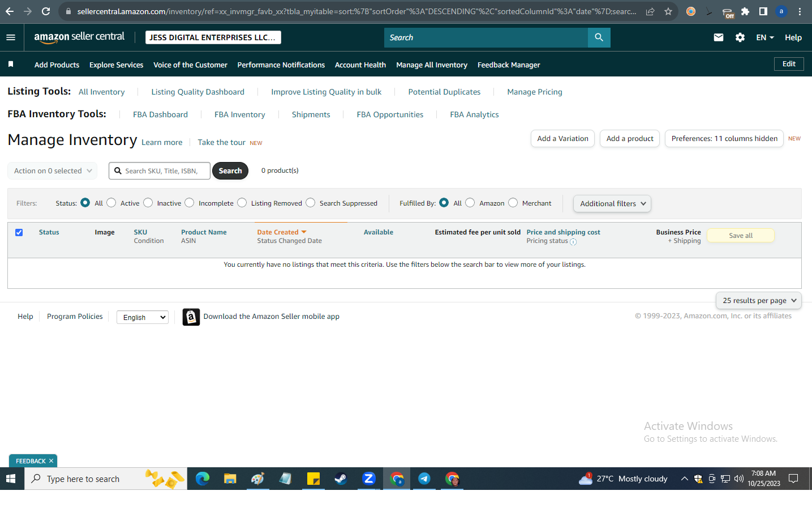The width and height of the screenshot is (812, 512).
Task: Open the Windows notification center
Action: pyautogui.click(x=793, y=479)
